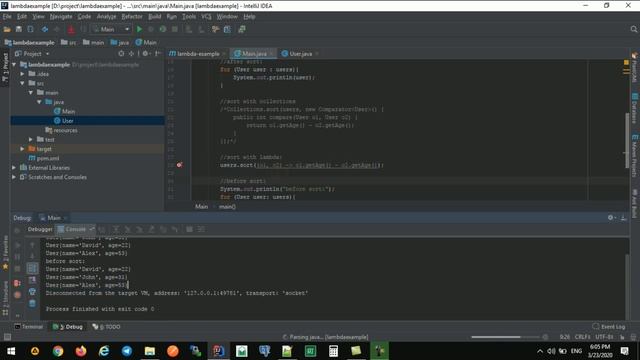Select pom.xml in the project tree
Image resolution: width=640 pixels, height=360 pixels.
44,158
